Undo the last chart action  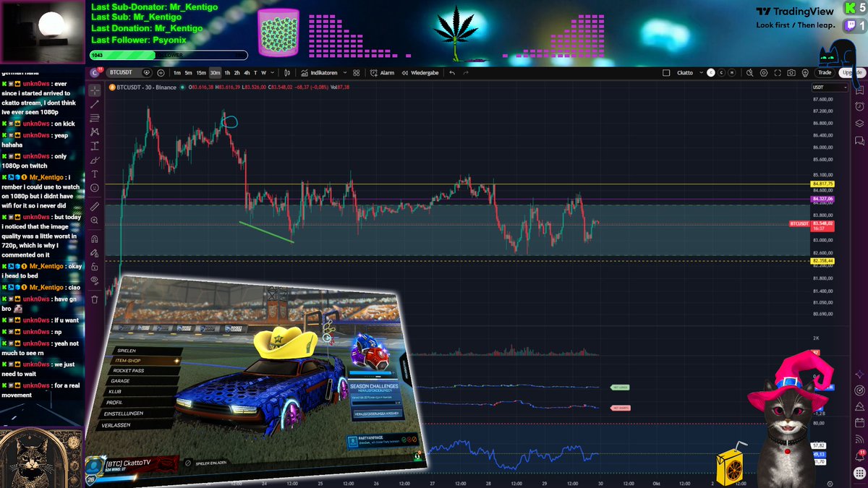point(452,72)
